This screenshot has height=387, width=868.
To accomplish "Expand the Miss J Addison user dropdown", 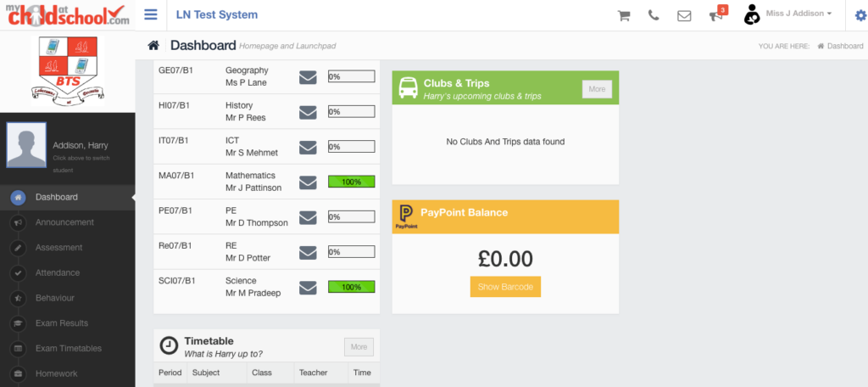I will tap(798, 14).
